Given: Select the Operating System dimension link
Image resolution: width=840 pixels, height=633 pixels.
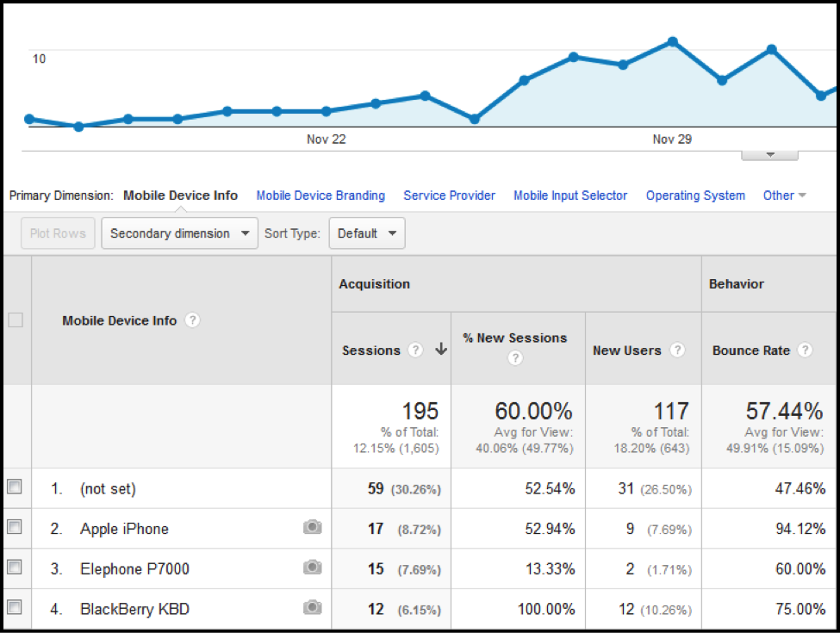Looking at the screenshot, I should click(x=695, y=195).
